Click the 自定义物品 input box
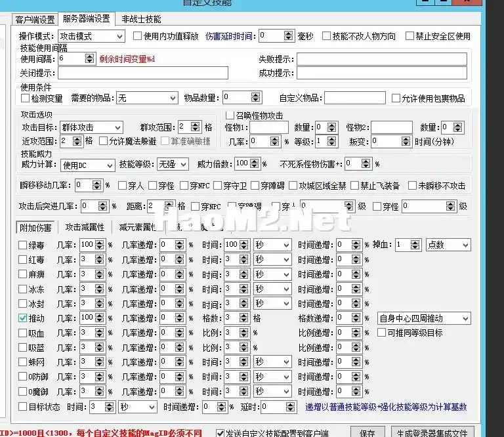The image size is (504, 437). point(355,98)
